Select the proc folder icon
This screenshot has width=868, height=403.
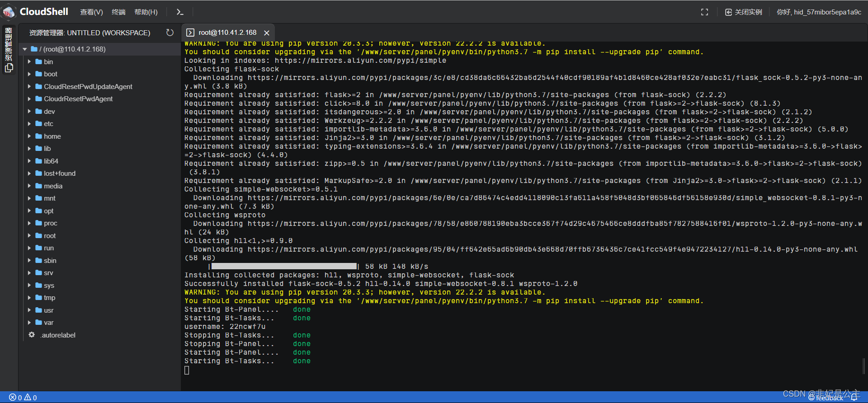pyautogui.click(x=39, y=223)
